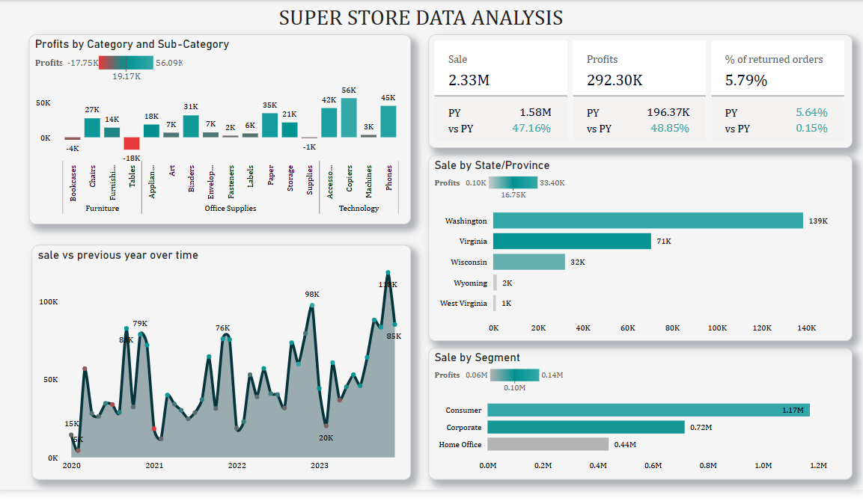
Task: Click Profits gradient legend in category chart
Action: pyautogui.click(x=126, y=63)
